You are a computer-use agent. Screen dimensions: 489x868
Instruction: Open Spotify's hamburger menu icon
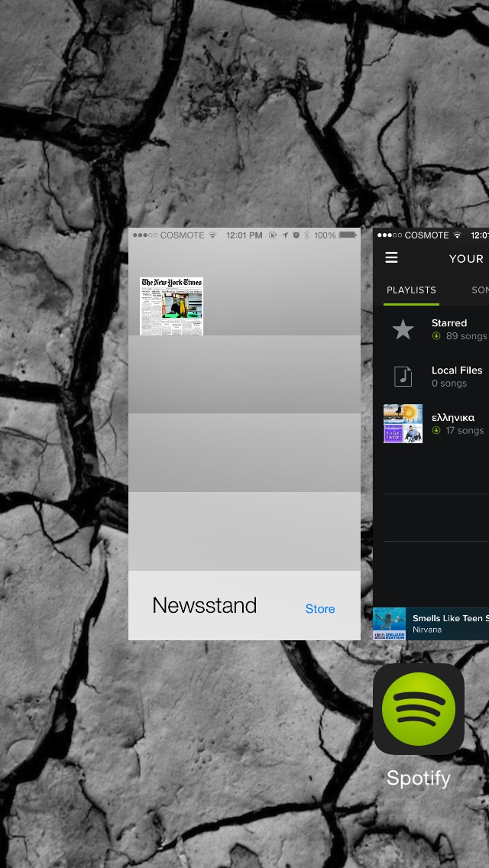(391, 257)
